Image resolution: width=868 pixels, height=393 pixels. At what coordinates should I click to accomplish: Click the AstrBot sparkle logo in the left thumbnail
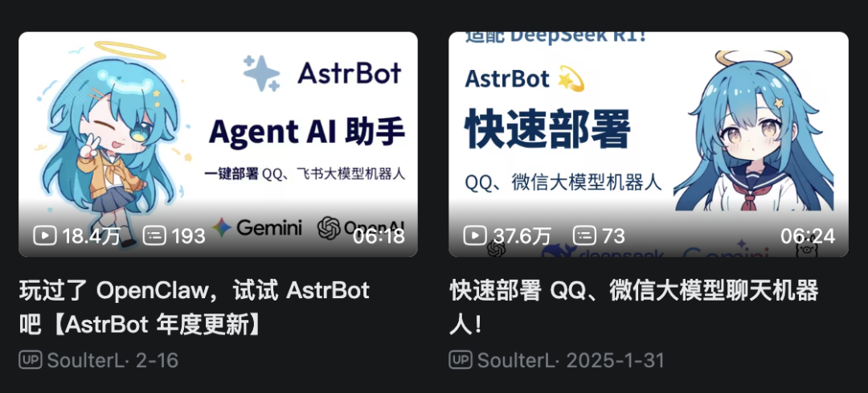262,73
